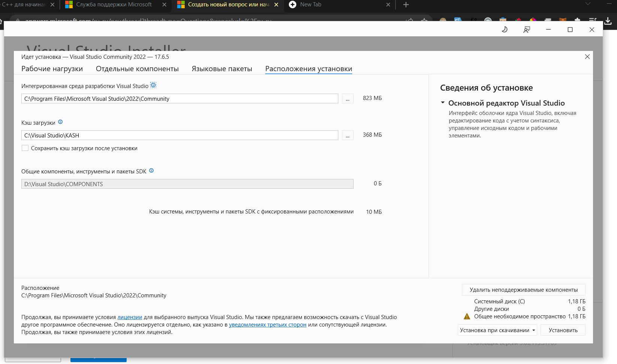Select the 823 МБ size value

tap(372, 98)
